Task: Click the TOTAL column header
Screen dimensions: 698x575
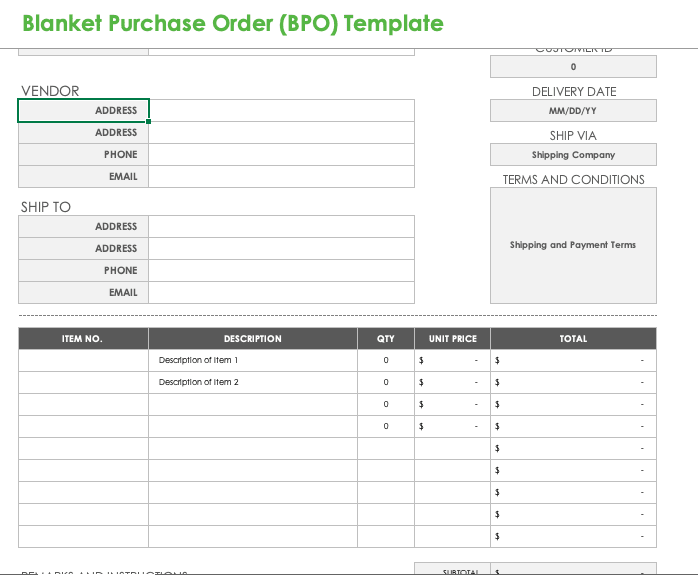Action: (x=573, y=339)
